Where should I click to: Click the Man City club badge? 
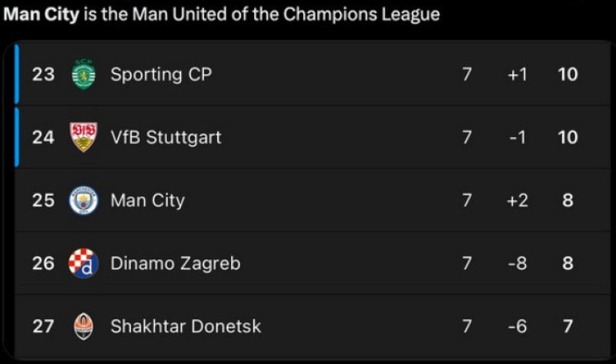(83, 200)
